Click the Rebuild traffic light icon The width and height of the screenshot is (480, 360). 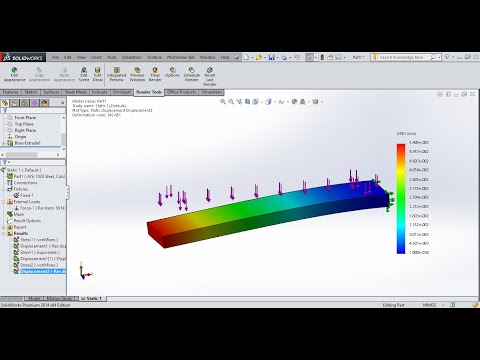point(322,57)
